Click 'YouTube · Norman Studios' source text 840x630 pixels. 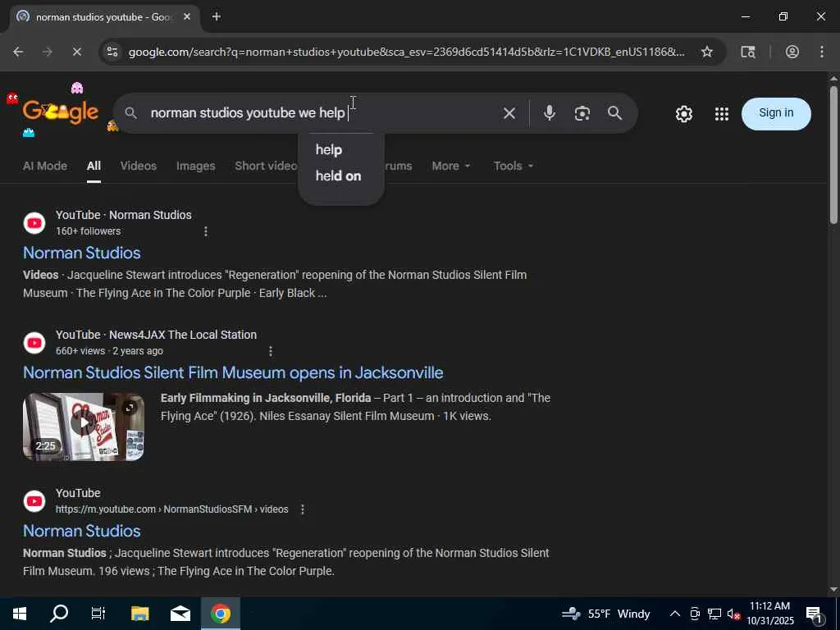124,215
